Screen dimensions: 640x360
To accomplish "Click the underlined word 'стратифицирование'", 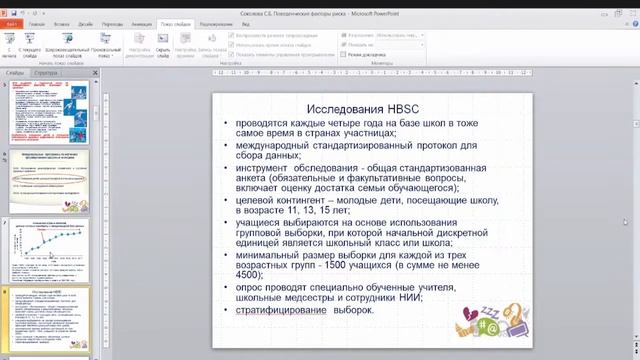I will pos(281,310).
